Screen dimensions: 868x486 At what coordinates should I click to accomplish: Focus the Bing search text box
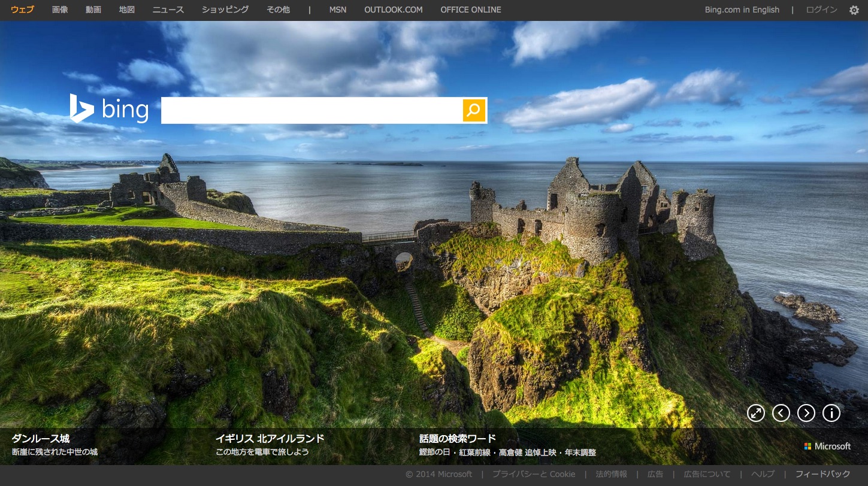point(311,110)
